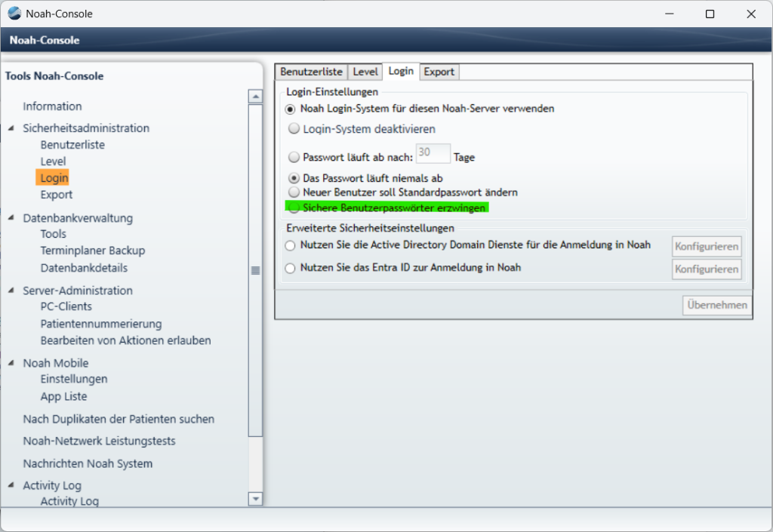
Task: Collapse the Sicherheitsadministration tree node
Action: coord(11,128)
